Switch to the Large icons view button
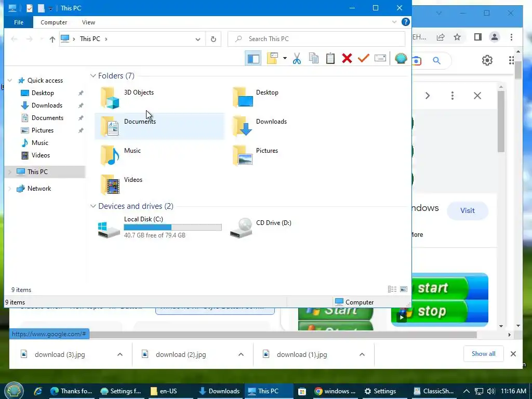The height and width of the screenshot is (399, 532). [403, 289]
